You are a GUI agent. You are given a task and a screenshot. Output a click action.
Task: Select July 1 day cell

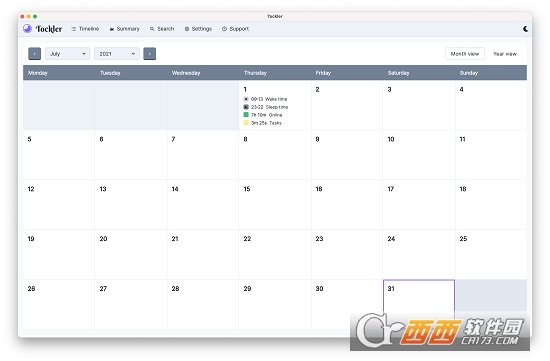pyautogui.click(x=275, y=105)
